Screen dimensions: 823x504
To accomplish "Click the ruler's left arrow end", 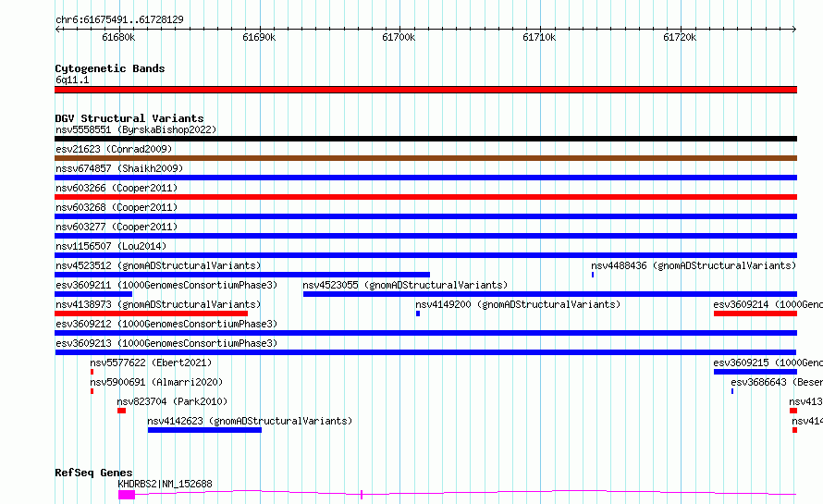I will pos(57,29).
